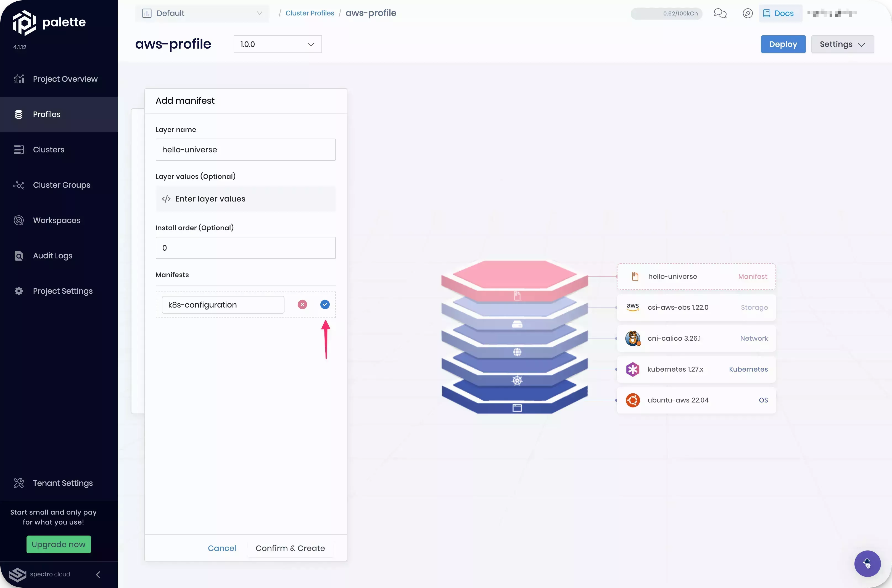The image size is (892, 588).
Task: Click the Palette logo icon
Action: click(24, 23)
